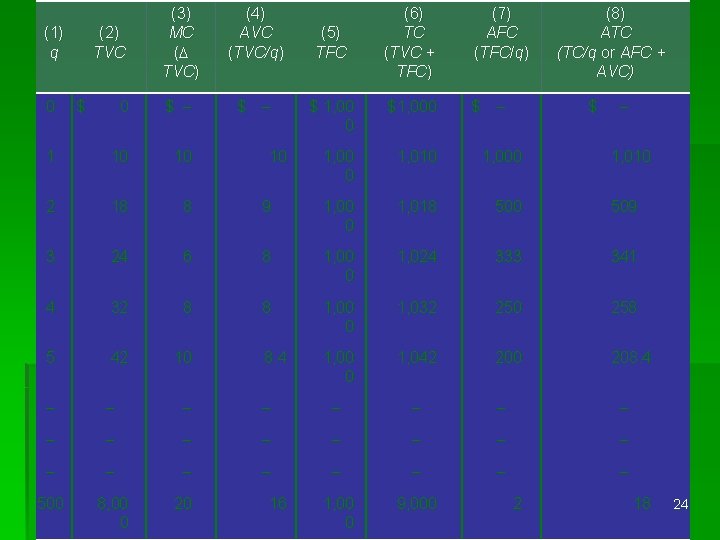The width and height of the screenshot is (720, 540).
Task: Click the TVC value "24"
Action: [x=120, y=257]
